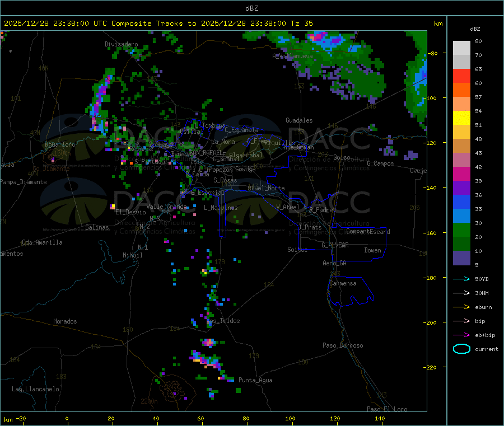Click the 'Goudge' map label
Viewport: 504px width, 426px height.
[245, 169]
